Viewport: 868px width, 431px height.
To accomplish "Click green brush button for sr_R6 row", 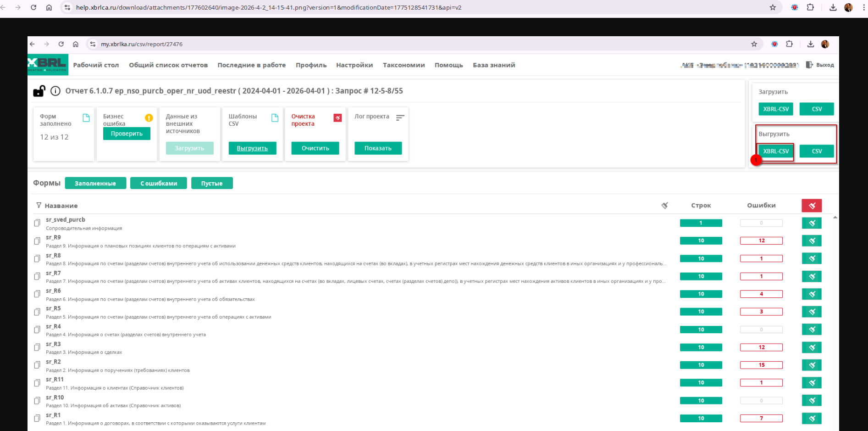I will pyautogui.click(x=811, y=294).
